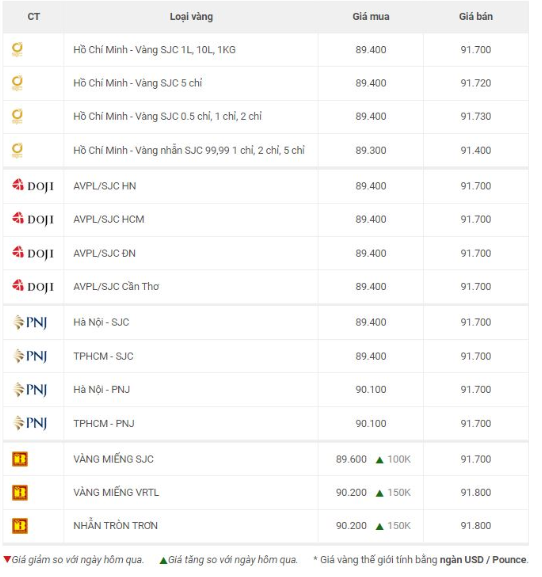The image size is (542, 577).
Task: Click the DOJI logo beside AVPL/SJC HN
Action: [33, 185]
